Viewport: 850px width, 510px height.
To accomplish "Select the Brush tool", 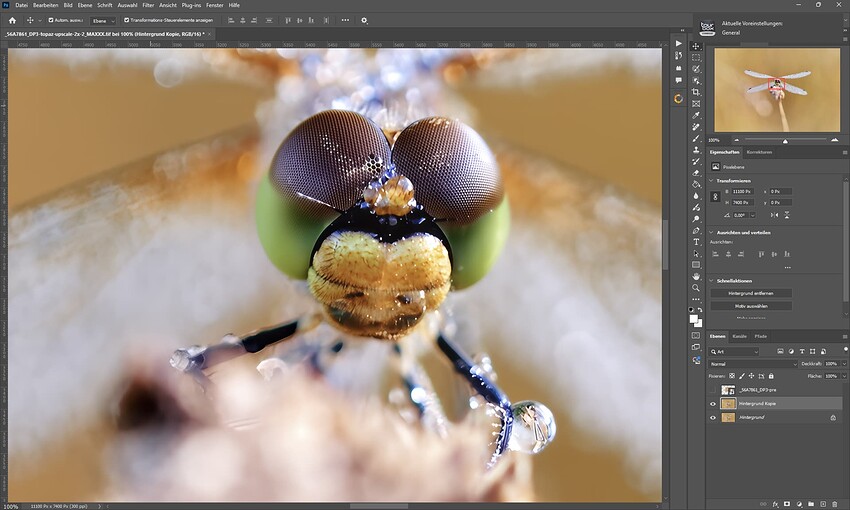I will tap(696, 139).
